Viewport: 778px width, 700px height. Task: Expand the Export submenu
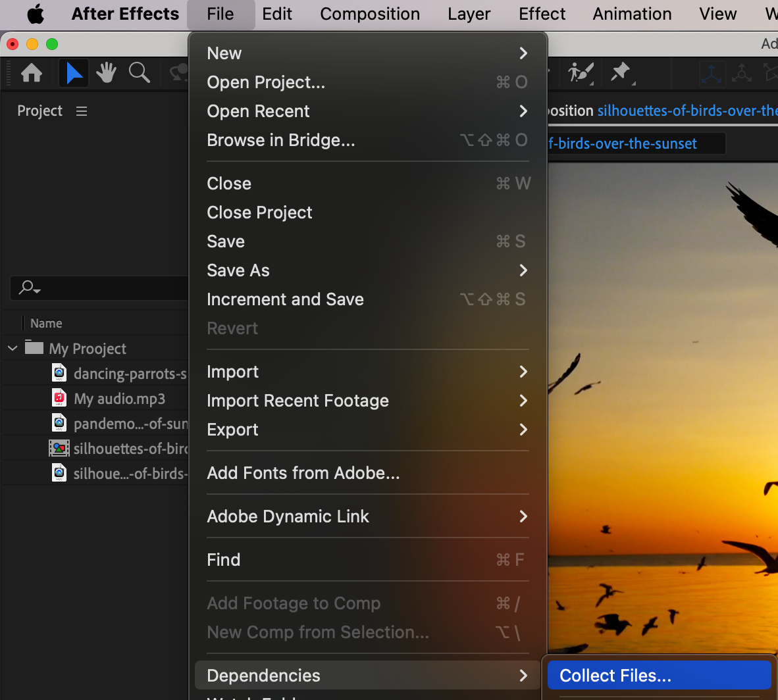coord(523,430)
